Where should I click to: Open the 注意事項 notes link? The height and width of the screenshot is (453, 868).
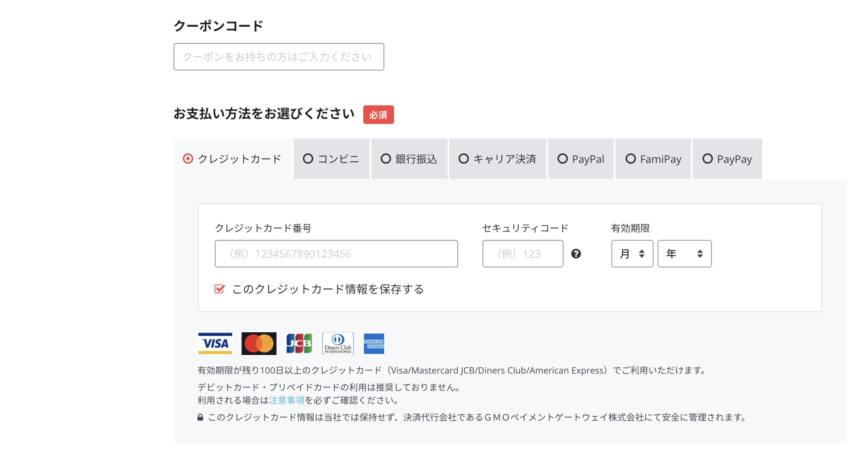coord(287,400)
